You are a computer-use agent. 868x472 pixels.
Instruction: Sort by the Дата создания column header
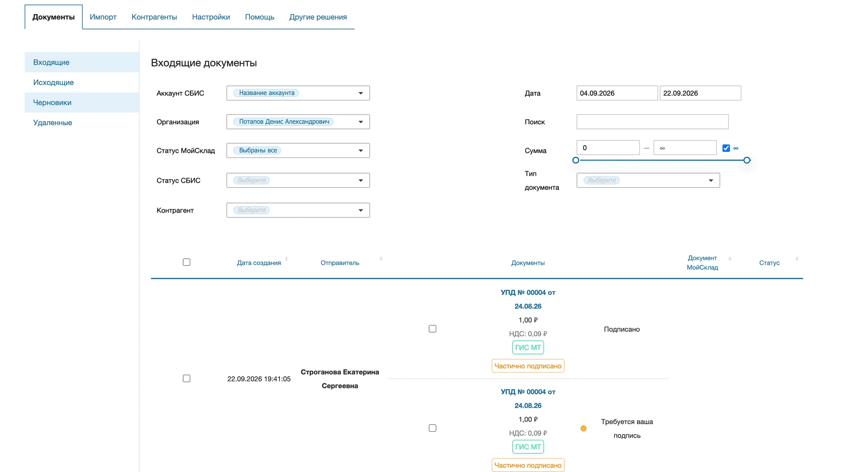[x=259, y=263]
